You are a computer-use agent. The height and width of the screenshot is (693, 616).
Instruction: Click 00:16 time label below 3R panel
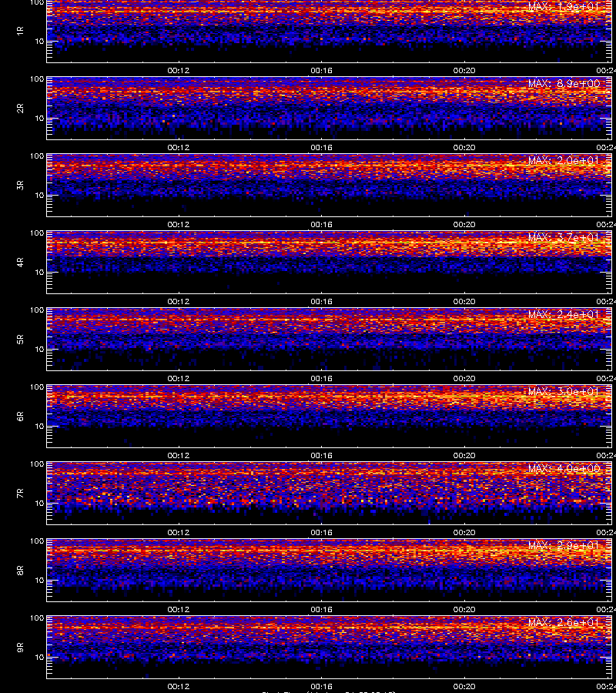[321, 225]
